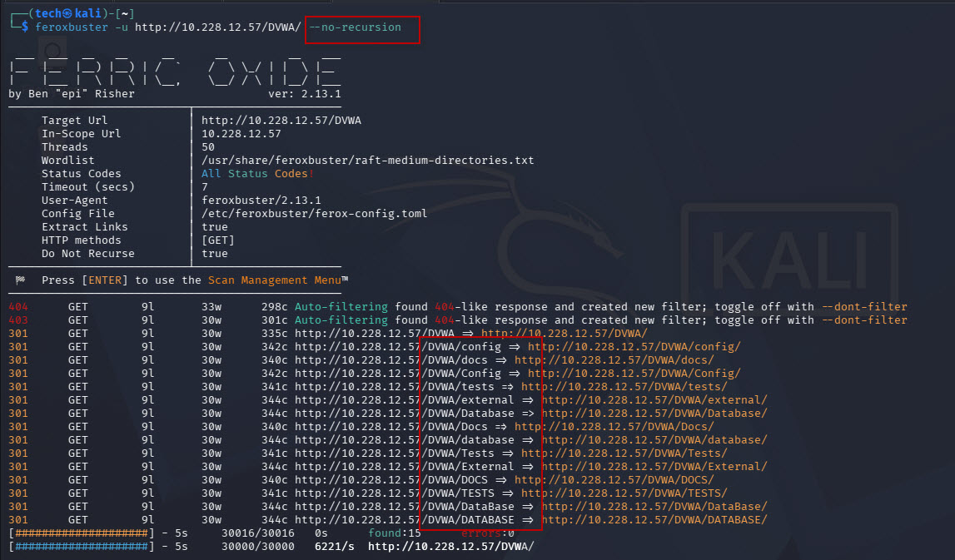Click the All Status Codes! value
The height and width of the screenshot is (560, 955).
coord(257,174)
